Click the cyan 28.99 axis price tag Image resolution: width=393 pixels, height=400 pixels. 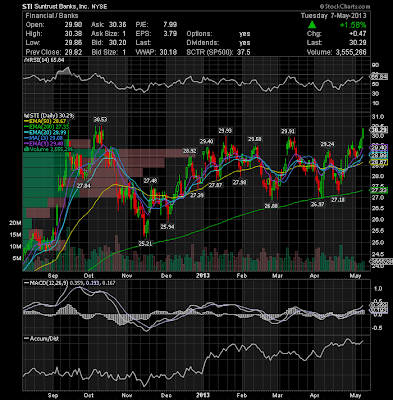click(378, 155)
